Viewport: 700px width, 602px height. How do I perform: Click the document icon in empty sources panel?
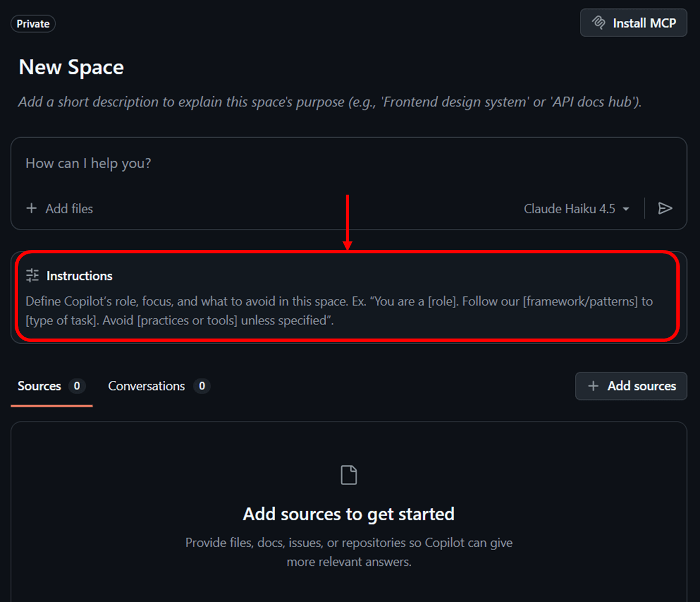349,475
